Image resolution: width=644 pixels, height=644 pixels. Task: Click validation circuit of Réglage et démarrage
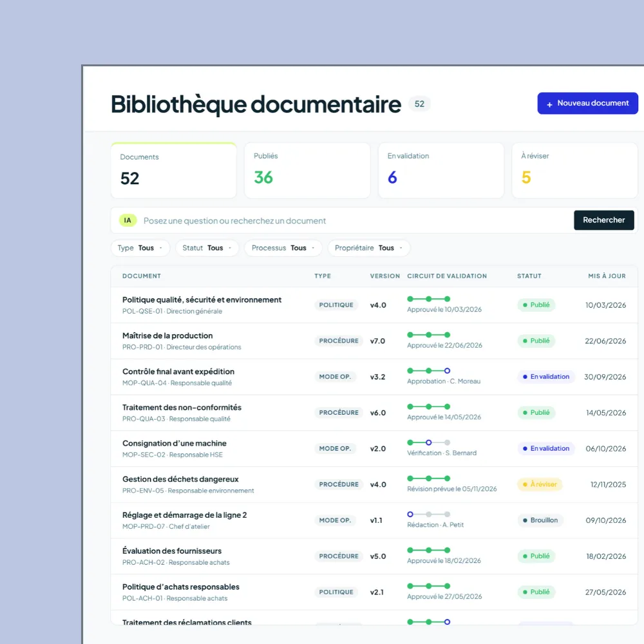point(428,514)
